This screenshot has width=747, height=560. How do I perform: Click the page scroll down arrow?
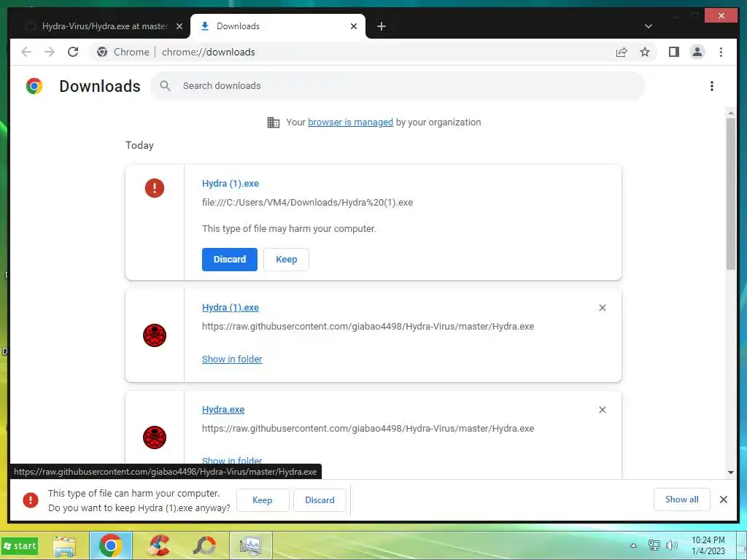click(x=731, y=472)
